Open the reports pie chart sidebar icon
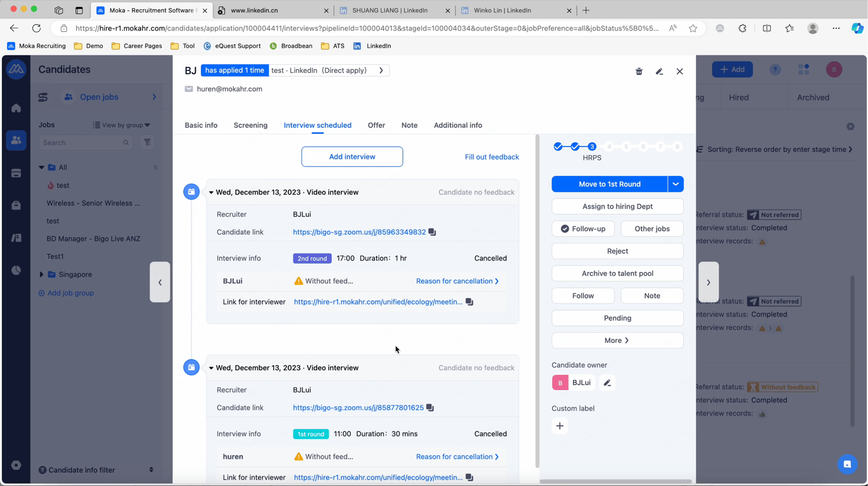868x486 pixels. click(16, 271)
